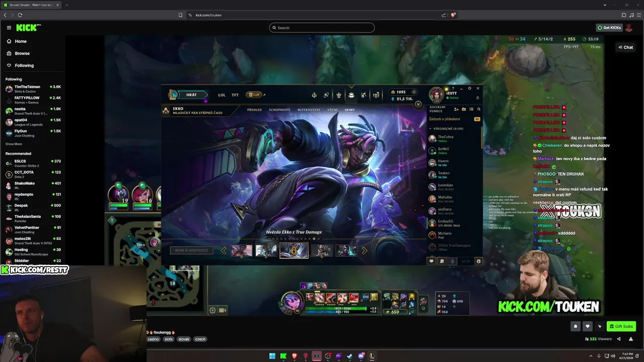Click the NENÍ K DISPOZICI button
This screenshot has width=644, height=362.
click(x=192, y=250)
